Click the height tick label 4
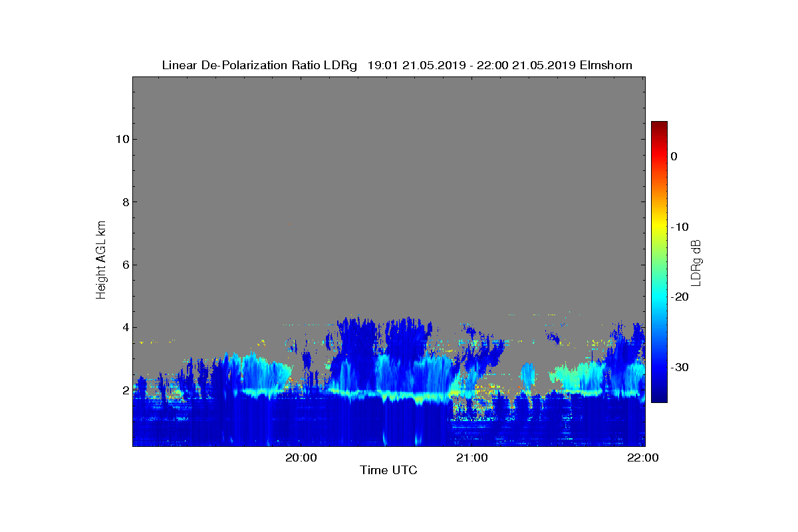Screen dimensions: 798x532 (x=124, y=327)
